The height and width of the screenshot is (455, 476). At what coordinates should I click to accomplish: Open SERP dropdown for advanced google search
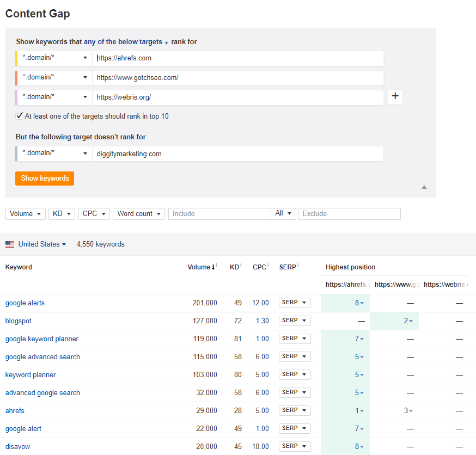click(x=295, y=392)
